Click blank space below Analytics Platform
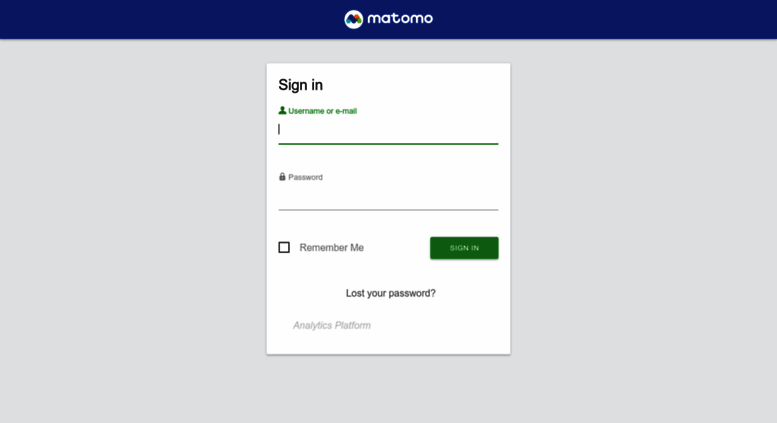Image resolution: width=777 pixels, height=423 pixels. pyautogui.click(x=388, y=344)
